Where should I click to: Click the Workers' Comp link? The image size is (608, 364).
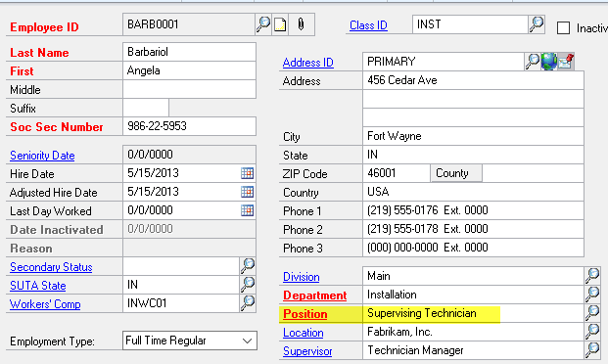click(x=45, y=304)
